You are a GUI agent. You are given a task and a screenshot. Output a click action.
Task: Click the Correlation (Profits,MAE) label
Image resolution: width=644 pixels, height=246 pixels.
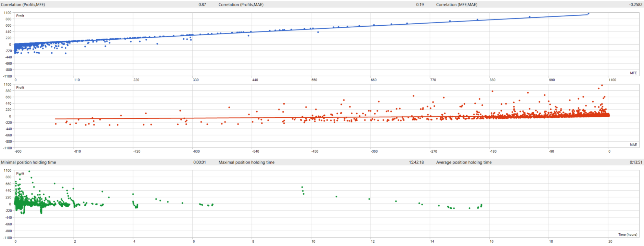pos(241,4)
